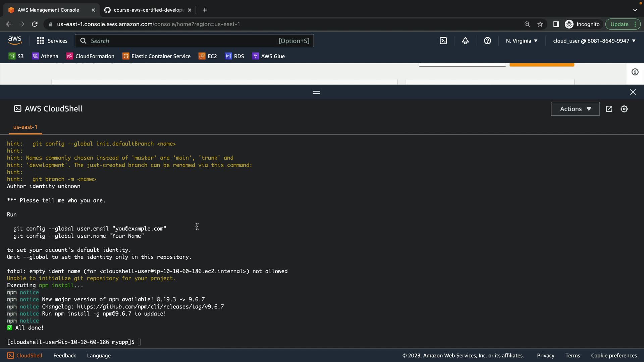Expand the cloud_user account menu
Image resolution: width=644 pixels, height=362 pixels.
pyautogui.click(x=594, y=41)
